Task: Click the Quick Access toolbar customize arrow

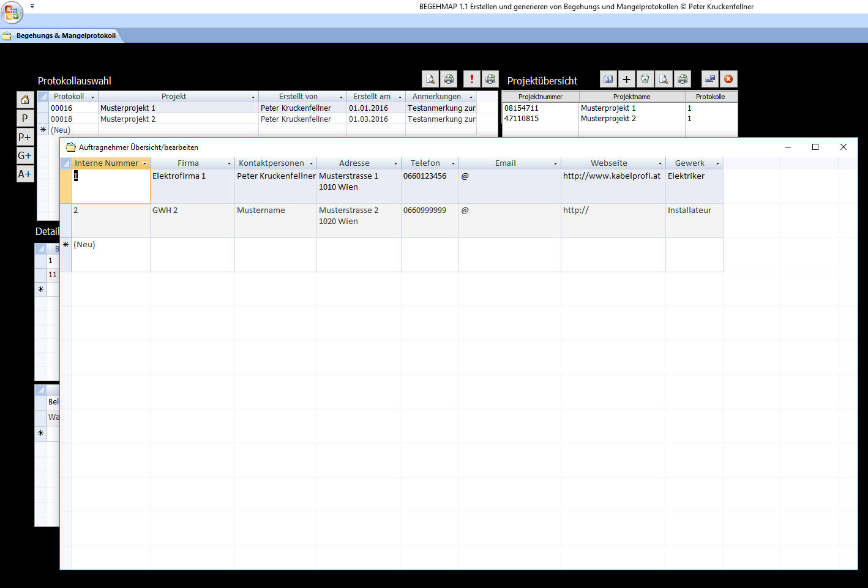Action: (32, 6)
